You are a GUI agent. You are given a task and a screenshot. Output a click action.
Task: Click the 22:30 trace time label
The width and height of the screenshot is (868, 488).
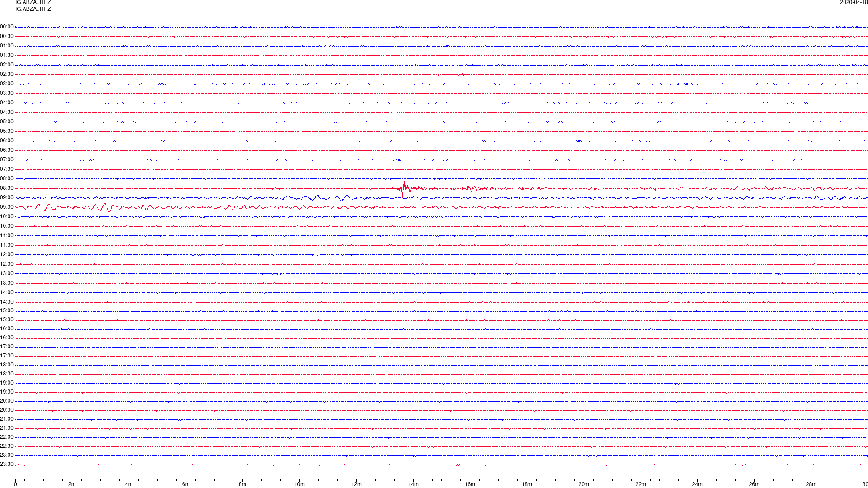7,446
